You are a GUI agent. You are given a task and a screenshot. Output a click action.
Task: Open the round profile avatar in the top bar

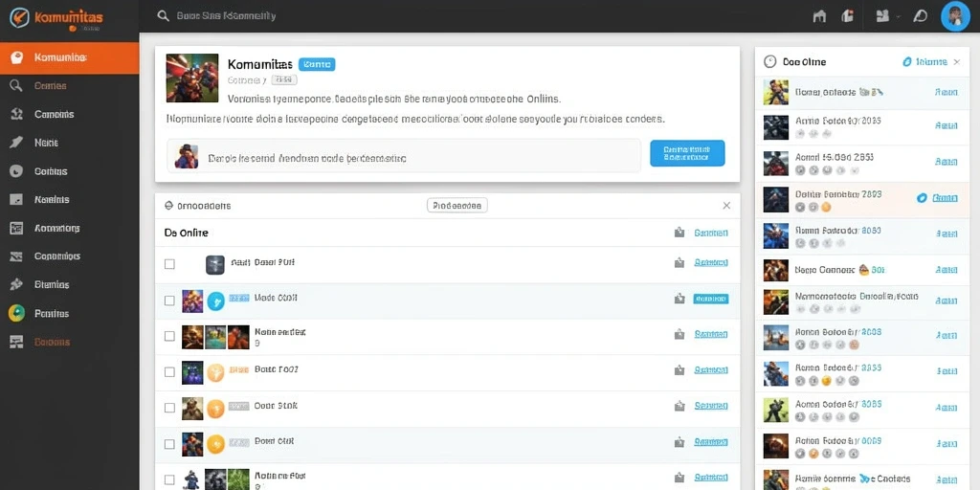coord(955,16)
